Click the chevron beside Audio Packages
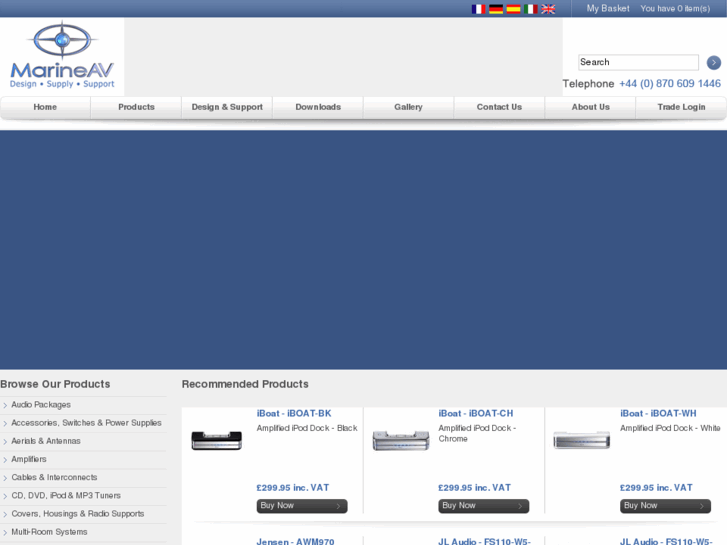Viewport: 727px width, 545px height. pos(5,405)
